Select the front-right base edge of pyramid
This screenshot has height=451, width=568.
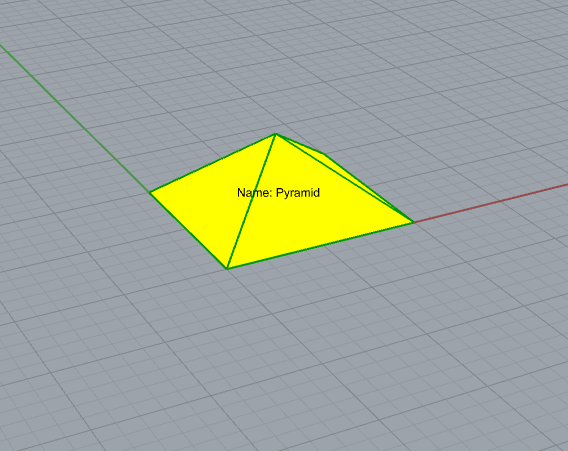320,245
